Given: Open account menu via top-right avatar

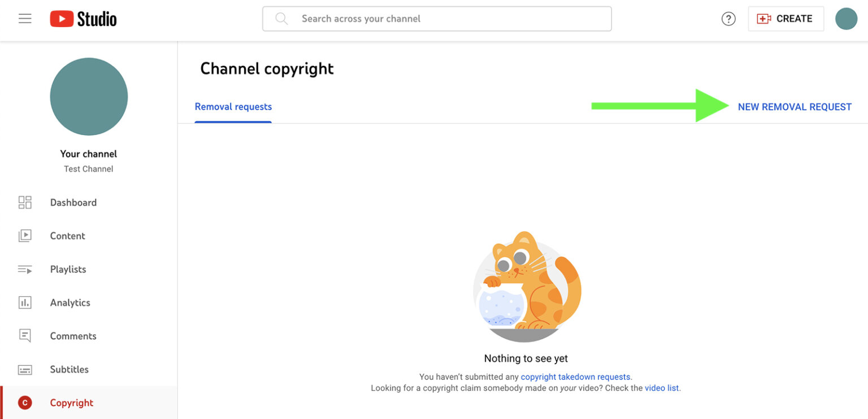Looking at the screenshot, I should (x=846, y=19).
